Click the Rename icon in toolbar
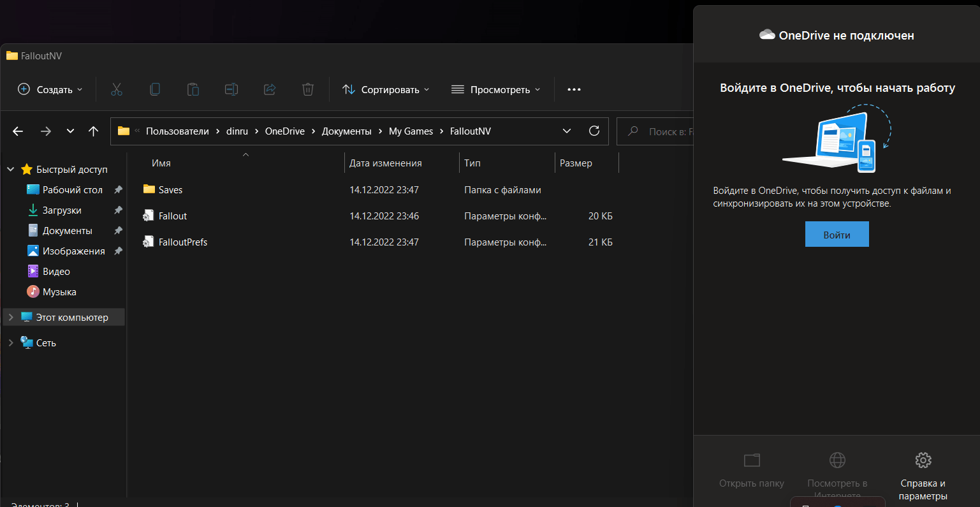The height and width of the screenshot is (507, 980). point(231,89)
